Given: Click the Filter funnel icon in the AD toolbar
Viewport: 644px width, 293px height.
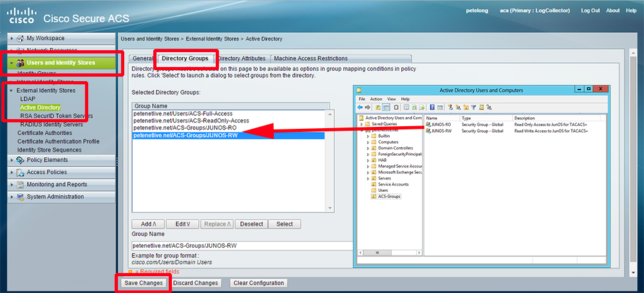Looking at the screenshot, I should point(473,108).
